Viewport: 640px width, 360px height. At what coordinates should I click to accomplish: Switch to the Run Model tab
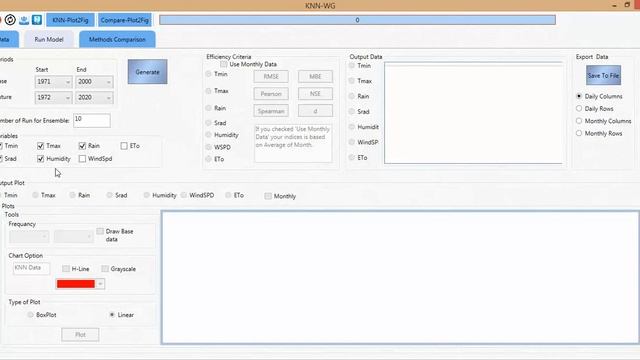pos(49,40)
